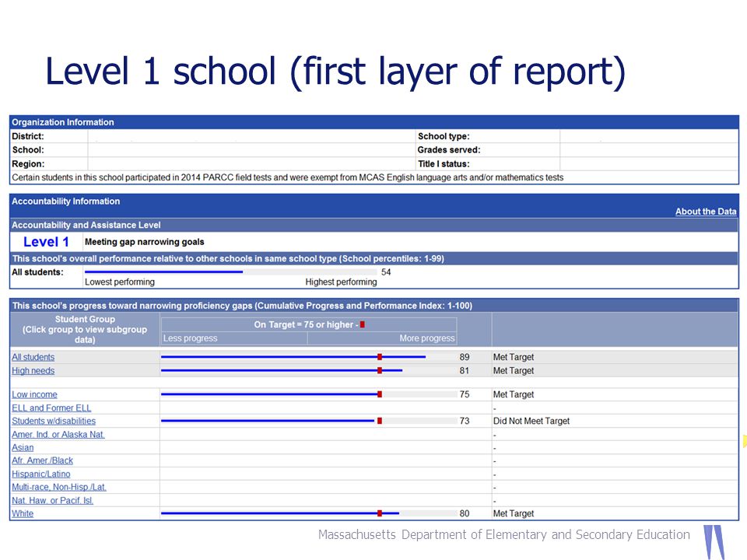Click 'Meeting gap narrowing goals' text

pos(145,242)
